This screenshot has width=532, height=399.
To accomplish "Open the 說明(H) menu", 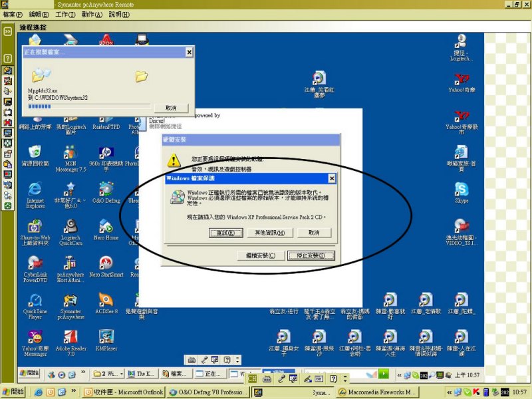I will point(119,14).
